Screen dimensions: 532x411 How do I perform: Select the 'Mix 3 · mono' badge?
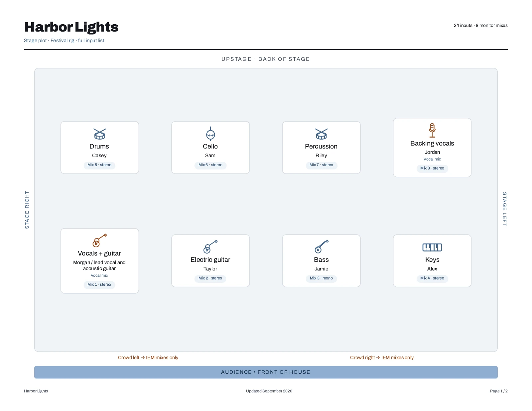[x=322, y=278]
